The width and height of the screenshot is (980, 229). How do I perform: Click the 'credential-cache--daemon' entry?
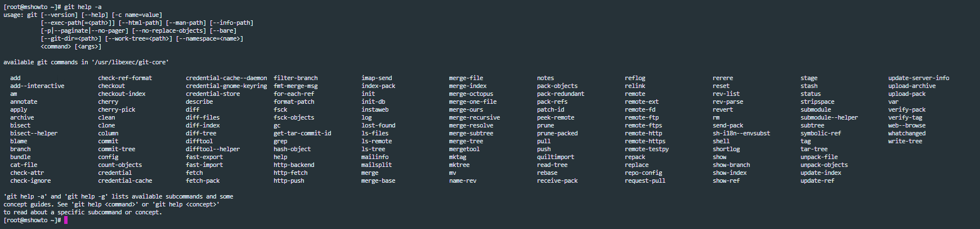coord(226,78)
